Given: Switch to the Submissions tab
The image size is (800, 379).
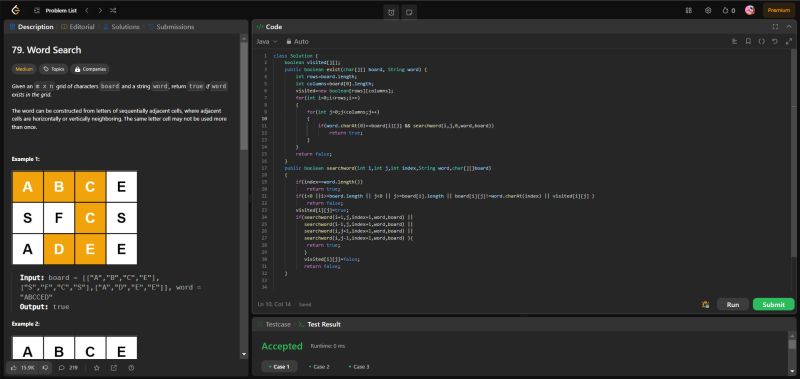Looking at the screenshot, I should click(x=171, y=27).
